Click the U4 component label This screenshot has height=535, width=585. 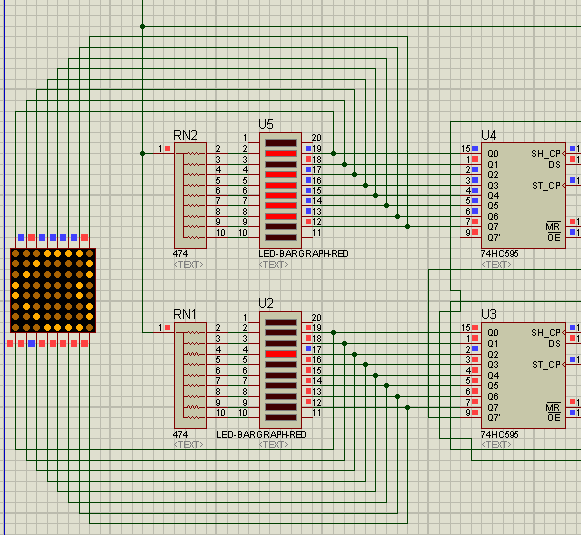coord(488,135)
